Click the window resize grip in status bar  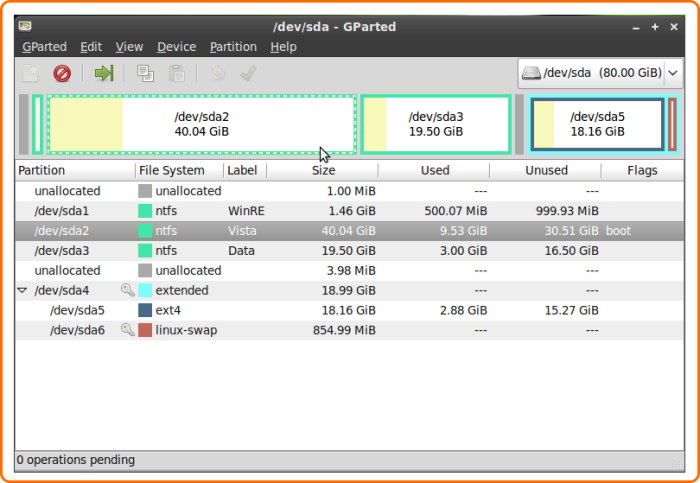pos(679,465)
